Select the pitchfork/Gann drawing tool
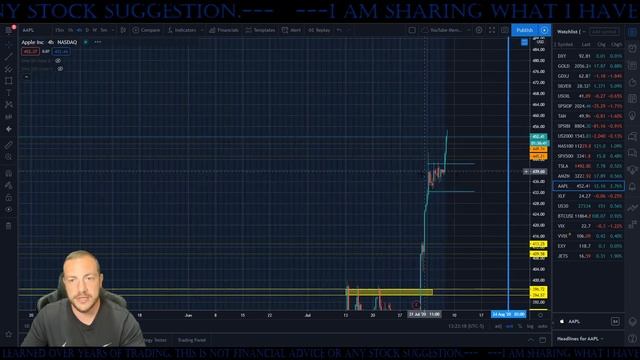Image resolution: width=640 pixels, height=360 pixels. pos(9,69)
